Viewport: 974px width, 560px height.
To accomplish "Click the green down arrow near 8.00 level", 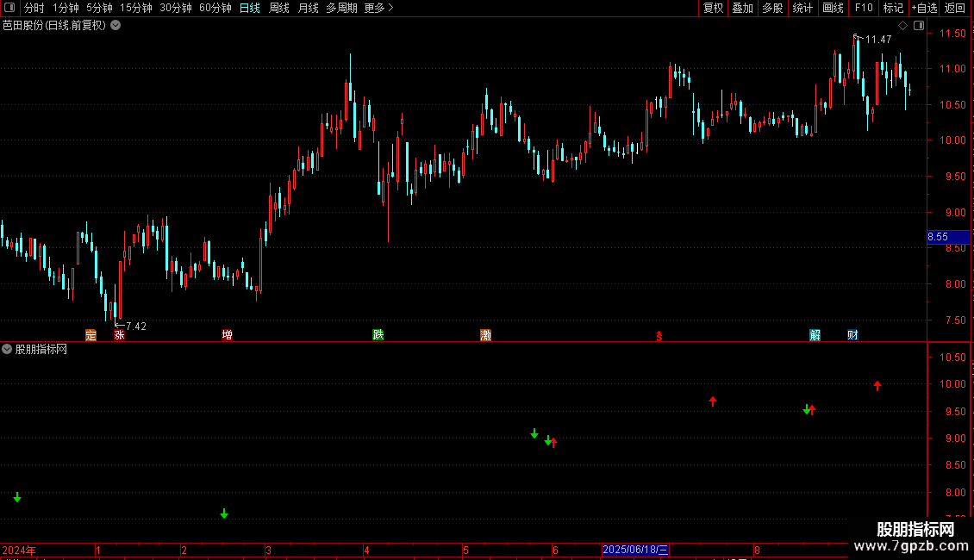I will (17, 497).
